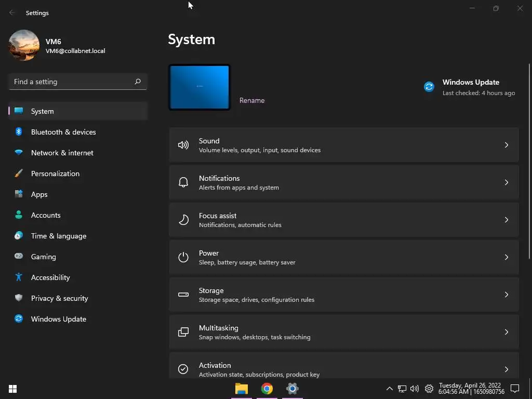
Task: Click the user avatar picture
Action: tap(24, 45)
